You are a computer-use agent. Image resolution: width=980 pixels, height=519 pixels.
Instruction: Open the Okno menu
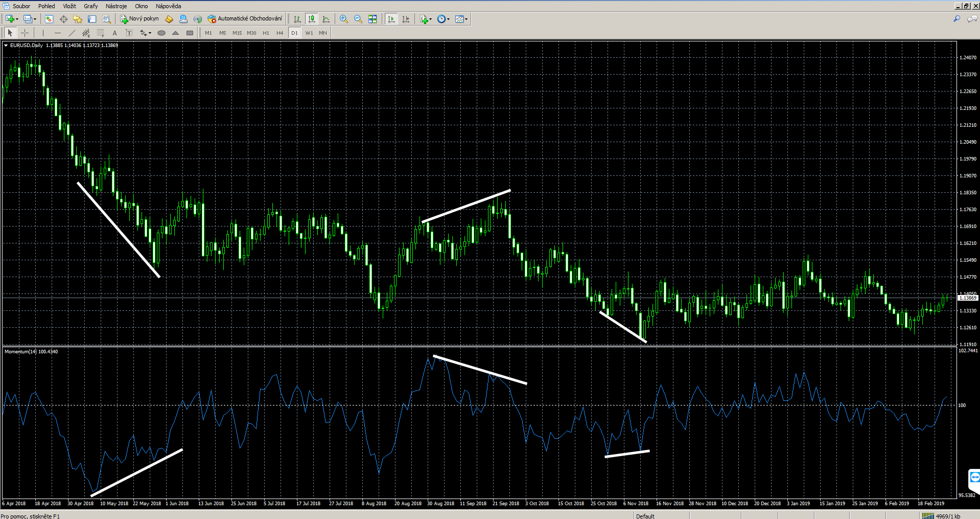tap(142, 6)
